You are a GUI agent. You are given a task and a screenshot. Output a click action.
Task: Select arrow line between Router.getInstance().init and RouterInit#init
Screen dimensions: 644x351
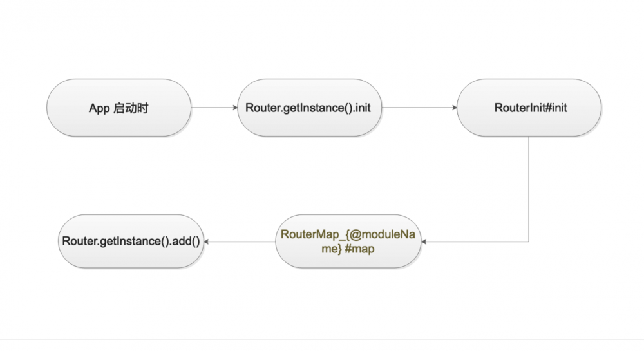[x=417, y=108]
